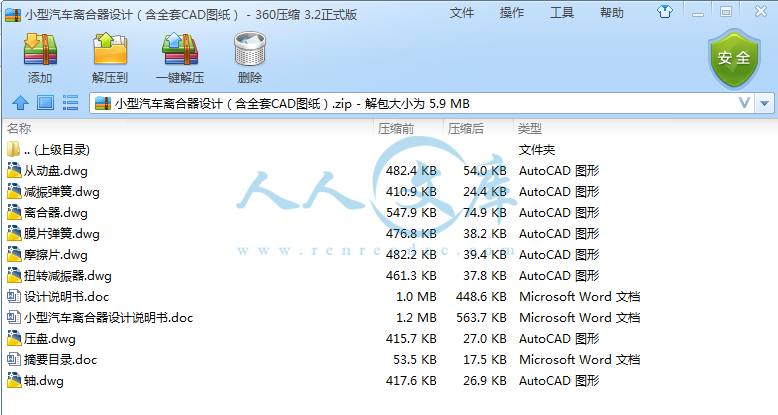
Task: Click the 摘要目录.doc Word icon
Action: (14, 360)
